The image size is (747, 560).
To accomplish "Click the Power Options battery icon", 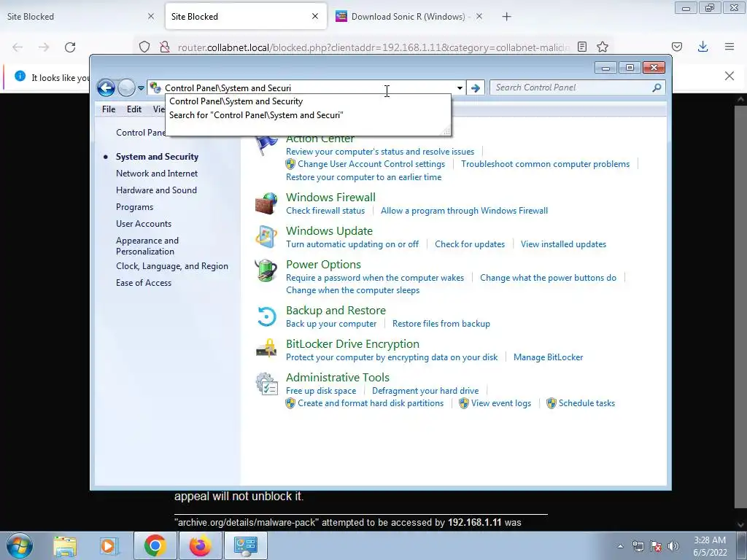I will (266, 271).
